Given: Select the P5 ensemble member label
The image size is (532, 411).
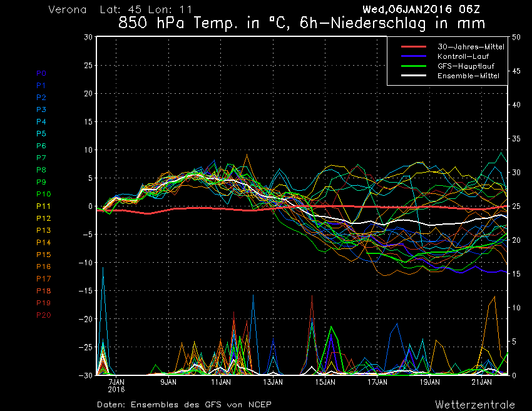Looking at the screenshot, I should click(x=41, y=133).
